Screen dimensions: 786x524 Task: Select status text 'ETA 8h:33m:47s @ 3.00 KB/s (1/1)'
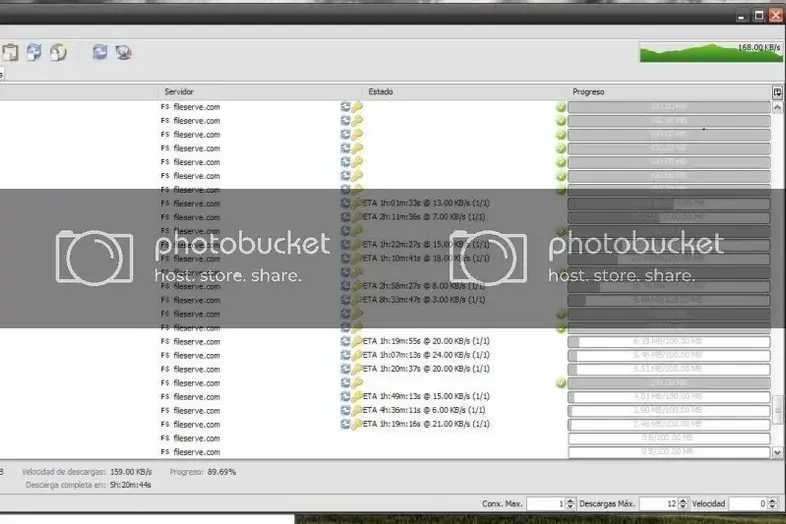424,300
